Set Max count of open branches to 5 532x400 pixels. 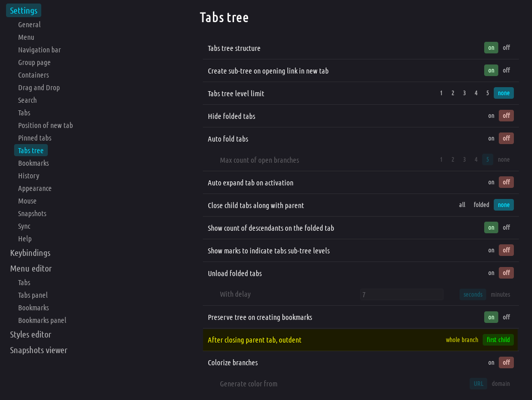(x=487, y=160)
